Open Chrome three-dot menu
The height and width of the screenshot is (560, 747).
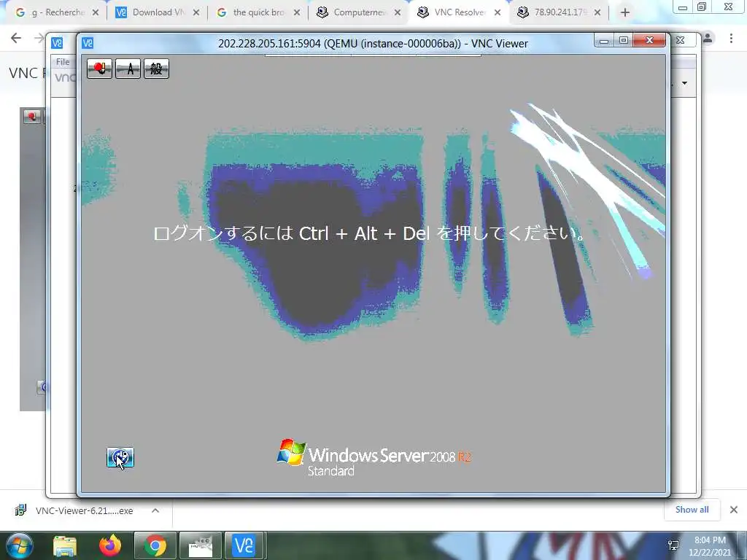click(731, 38)
